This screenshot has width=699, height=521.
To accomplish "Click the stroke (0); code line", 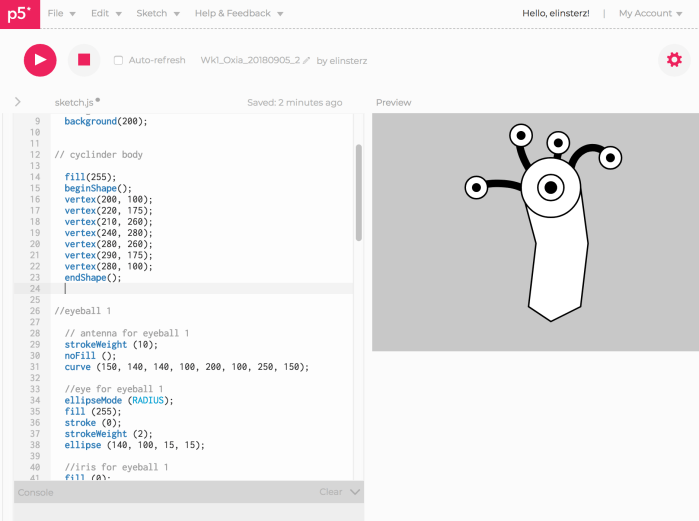I will [93, 422].
